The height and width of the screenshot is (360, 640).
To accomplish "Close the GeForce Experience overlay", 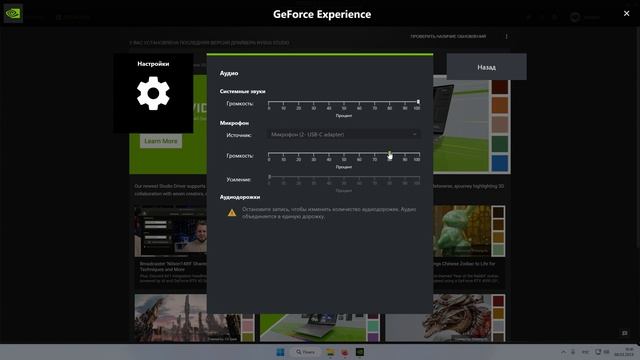I will pyautogui.click(x=626, y=13).
